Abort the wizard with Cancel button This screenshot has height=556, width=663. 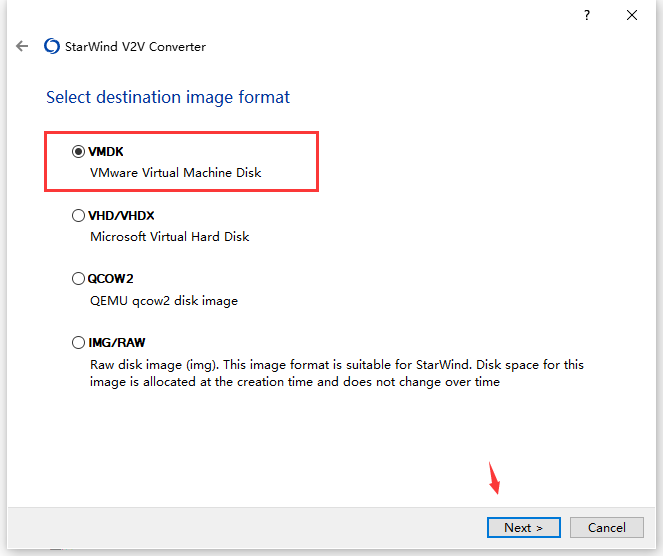607,528
